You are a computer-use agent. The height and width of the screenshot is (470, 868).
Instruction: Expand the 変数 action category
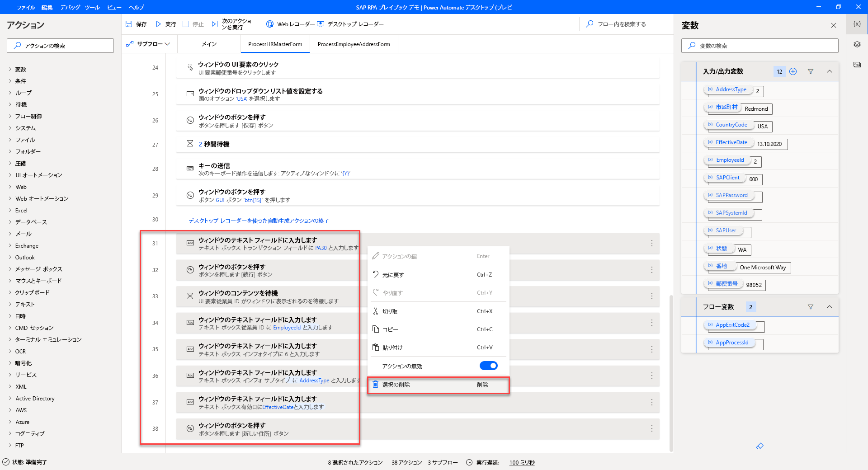[10, 69]
